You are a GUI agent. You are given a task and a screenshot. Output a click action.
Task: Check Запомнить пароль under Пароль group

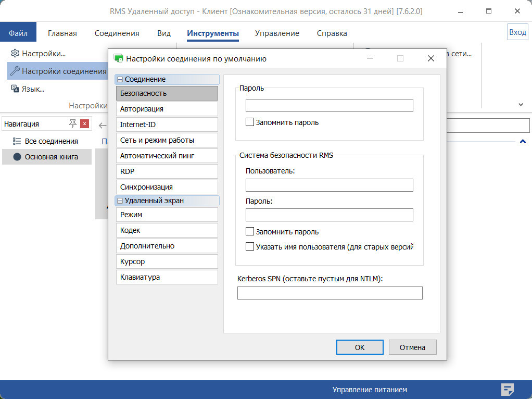click(250, 122)
